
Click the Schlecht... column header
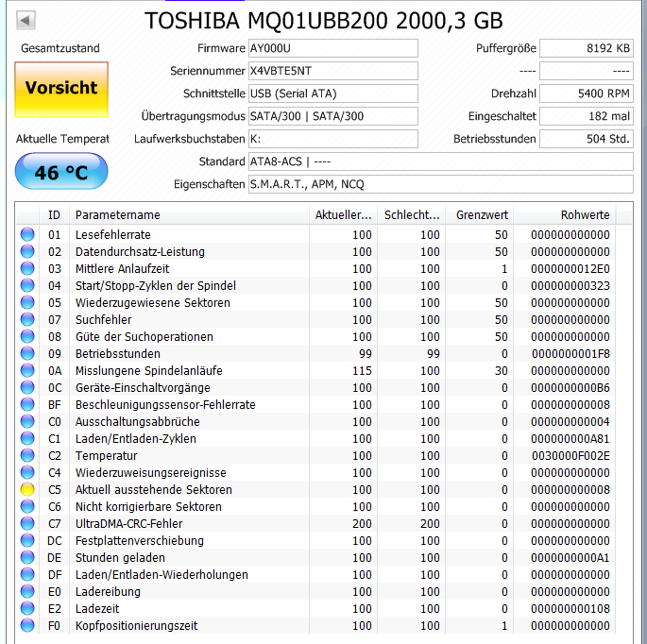(x=412, y=214)
